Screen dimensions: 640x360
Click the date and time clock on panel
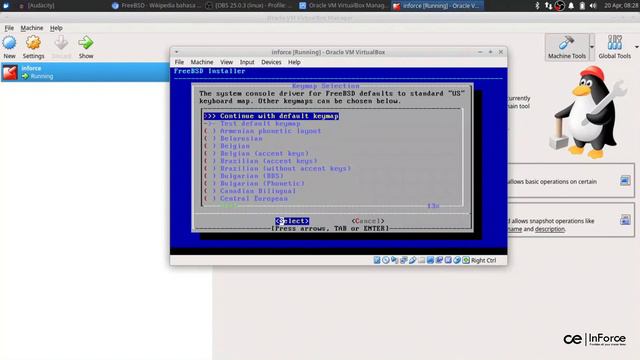(x=620, y=6)
